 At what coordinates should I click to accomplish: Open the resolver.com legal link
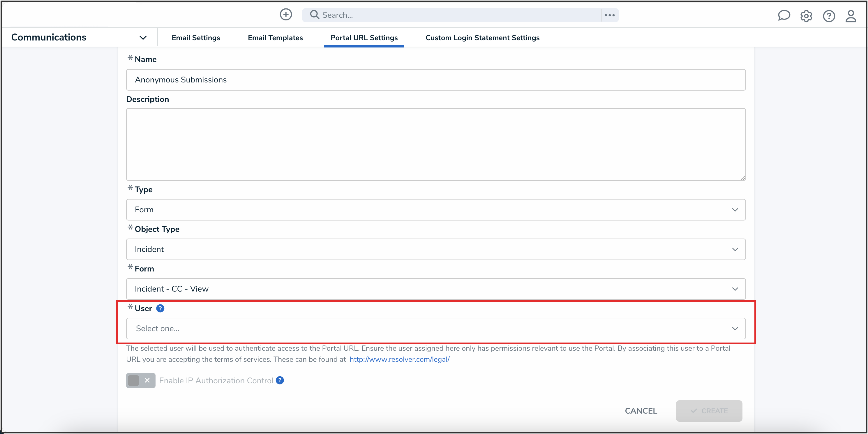(399, 359)
